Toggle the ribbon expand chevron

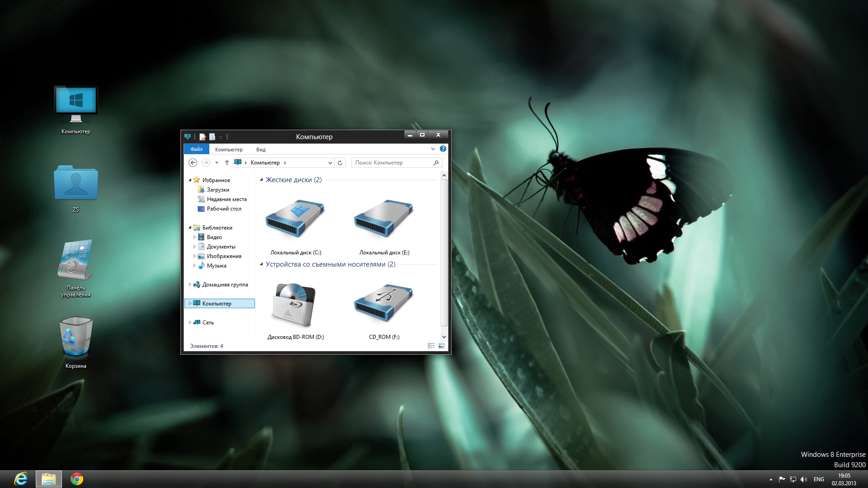pyautogui.click(x=433, y=149)
